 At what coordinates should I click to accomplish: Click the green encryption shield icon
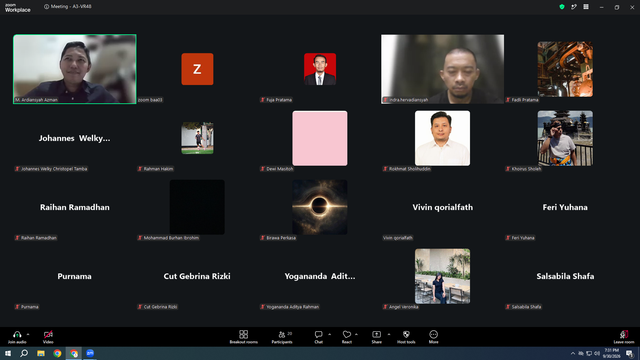click(562, 7)
